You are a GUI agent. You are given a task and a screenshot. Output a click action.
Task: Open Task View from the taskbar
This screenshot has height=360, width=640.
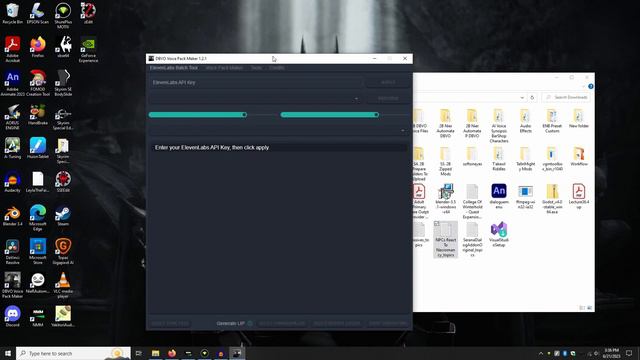coord(139,353)
